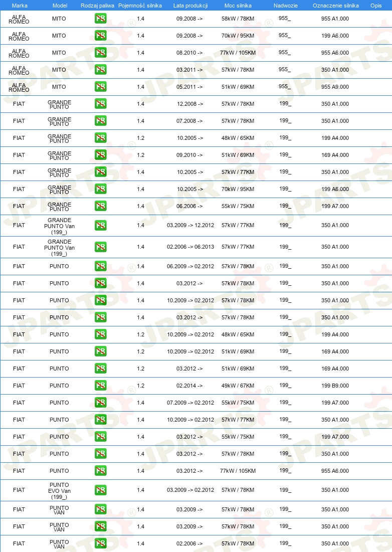Click power value 58kW / 78KM
Screen dimensions: 392x552
pos(238,19)
